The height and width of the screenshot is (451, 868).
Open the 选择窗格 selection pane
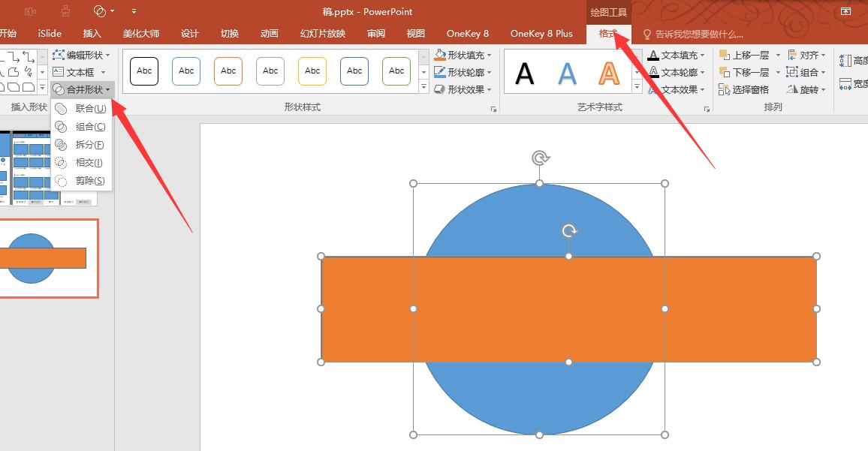(744, 89)
